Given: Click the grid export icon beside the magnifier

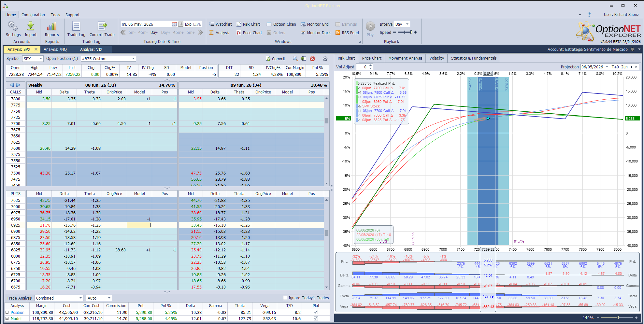Looking at the screenshot, I should coord(304,59).
